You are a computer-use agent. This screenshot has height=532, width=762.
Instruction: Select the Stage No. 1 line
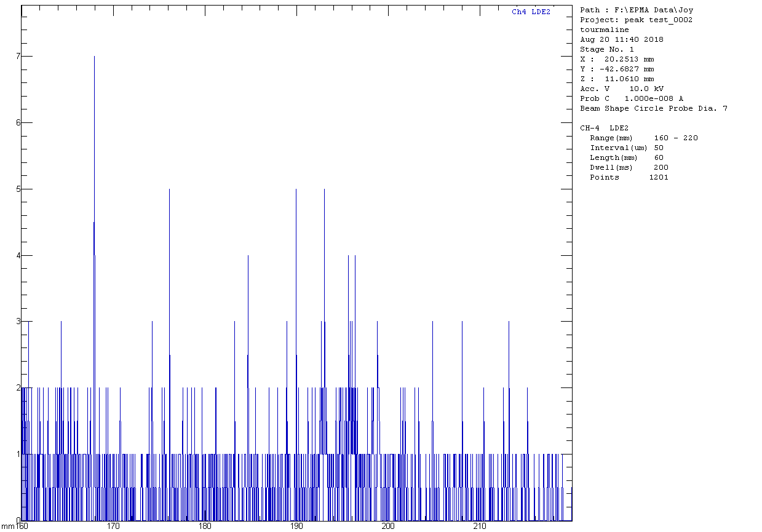607,49
